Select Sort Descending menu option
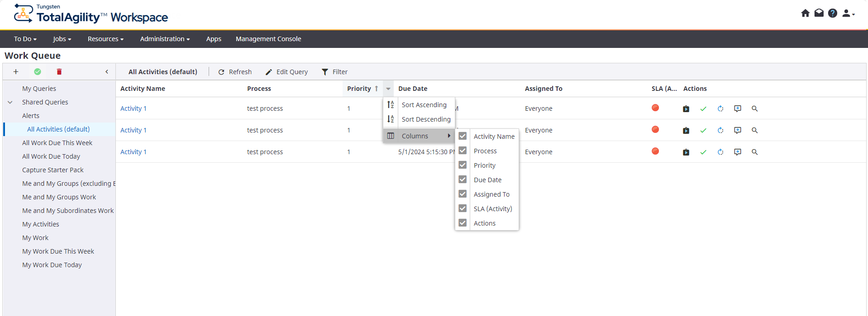 (426, 119)
